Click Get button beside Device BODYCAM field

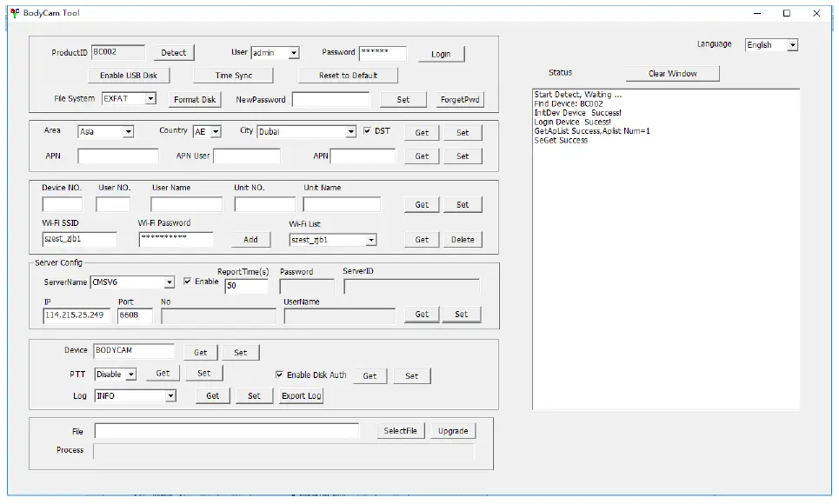pyautogui.click(x=200, y=353)
